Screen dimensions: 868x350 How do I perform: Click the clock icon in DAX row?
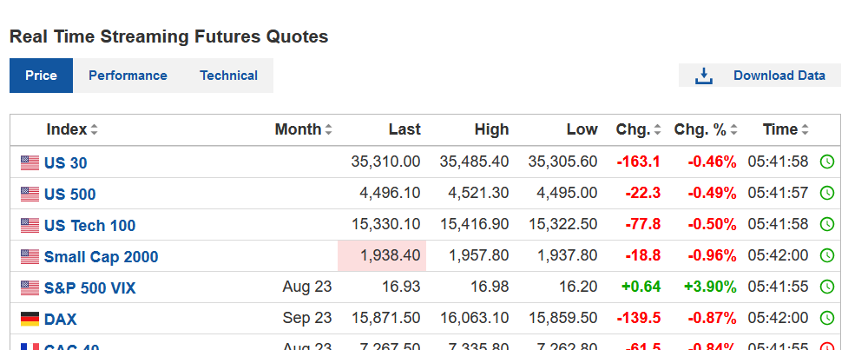pyautogui.click(x=827, y=319)
